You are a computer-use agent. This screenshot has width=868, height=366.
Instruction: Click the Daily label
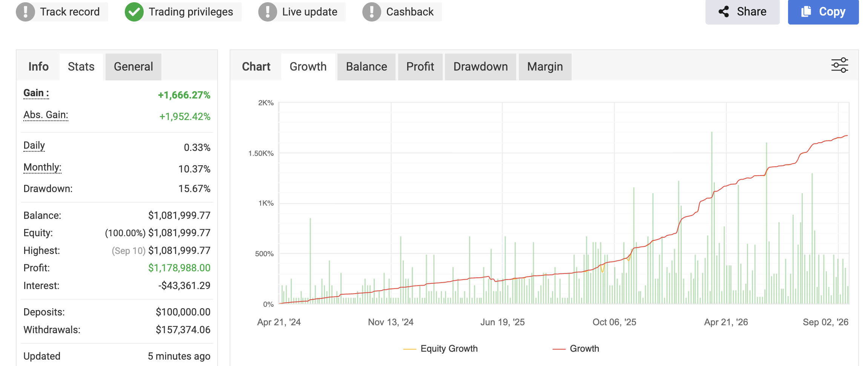click(34, 146)
